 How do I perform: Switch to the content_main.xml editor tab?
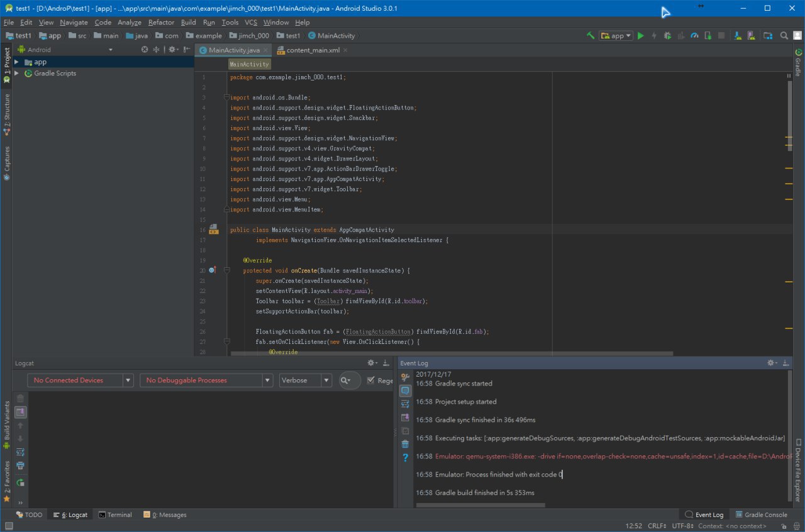point(312,50)
